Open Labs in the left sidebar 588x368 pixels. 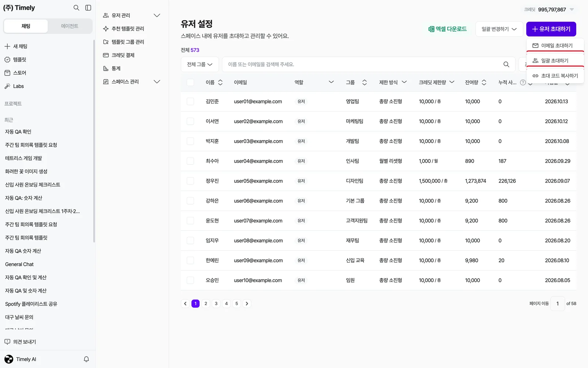click(x=14, y=86)
